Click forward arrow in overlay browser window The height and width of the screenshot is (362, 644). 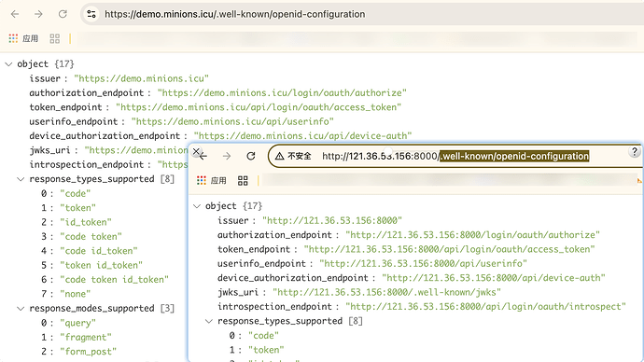pos(227,156)
